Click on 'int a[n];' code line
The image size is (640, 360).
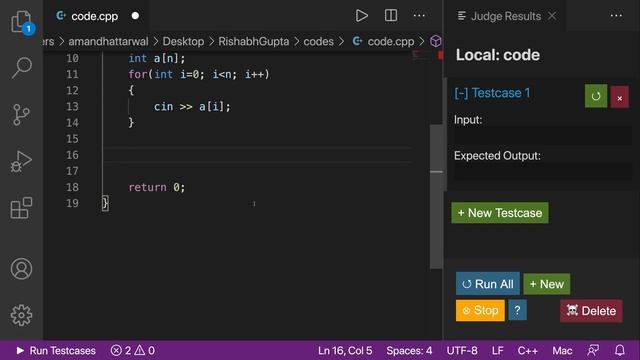[x=157, y=58]
